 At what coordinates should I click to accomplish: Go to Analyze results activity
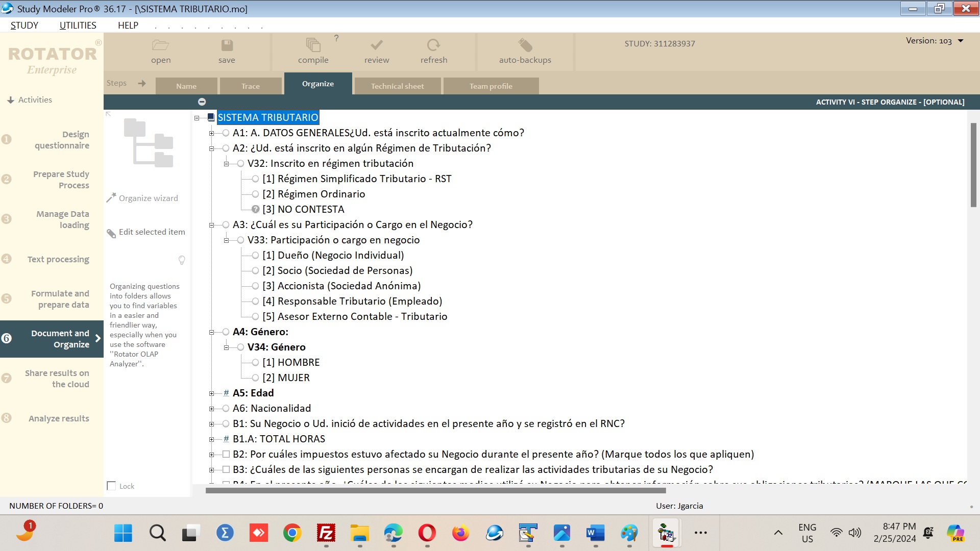(59, 418)
